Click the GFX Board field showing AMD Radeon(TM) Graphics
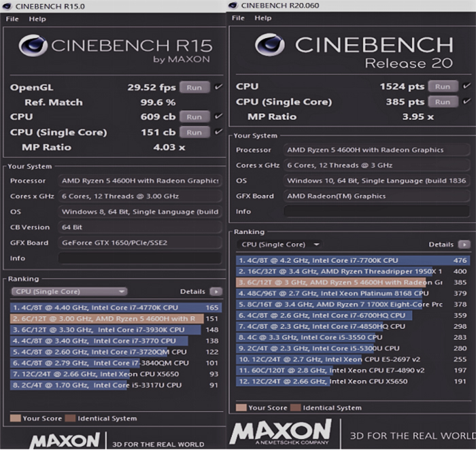This screenshot has width=476, height=450. pyautogui.click(x=377, y=196)
